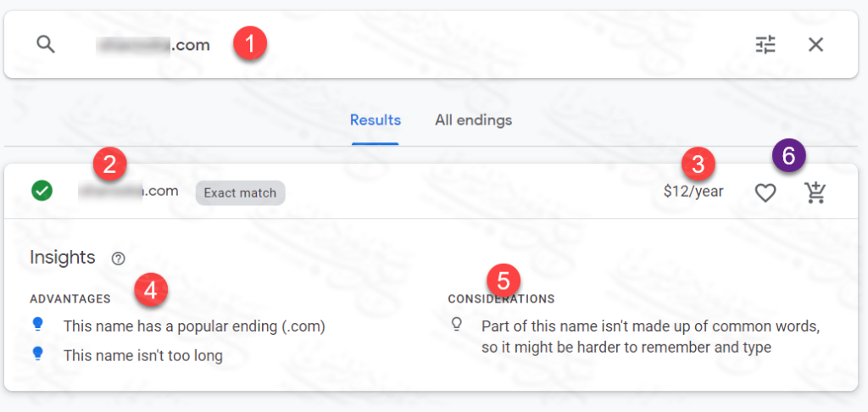Click the outlined lightbulb under Considerations
This screenshot has width=868, height=412.
click(x=457, y=324)
